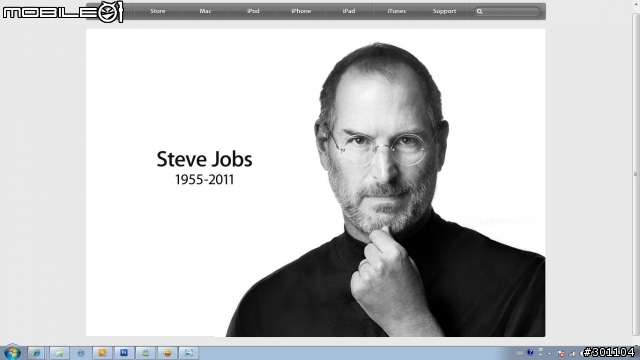Open the iPod tab in navigation bar
This screenshot has height=360, width=640.
[253, 11]
